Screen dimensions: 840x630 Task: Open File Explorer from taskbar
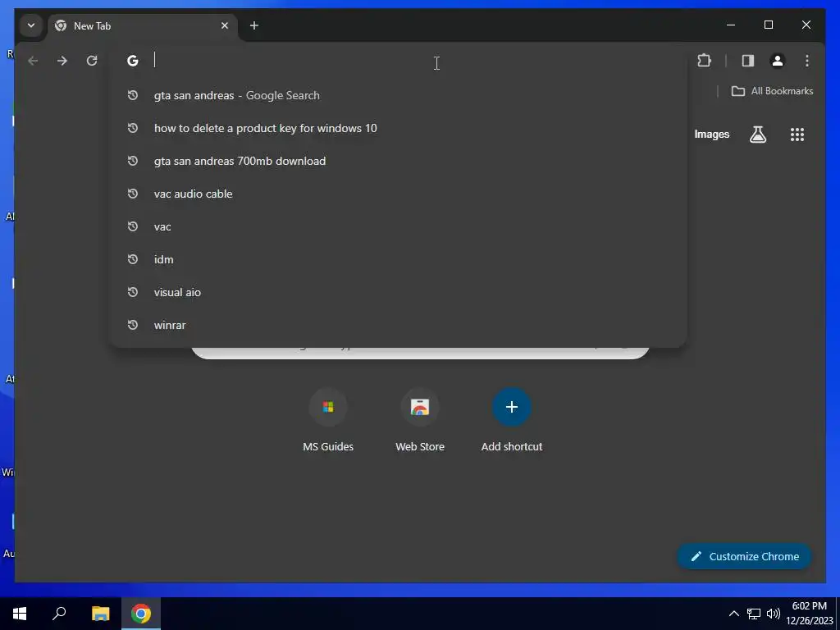tap(100, 614)
